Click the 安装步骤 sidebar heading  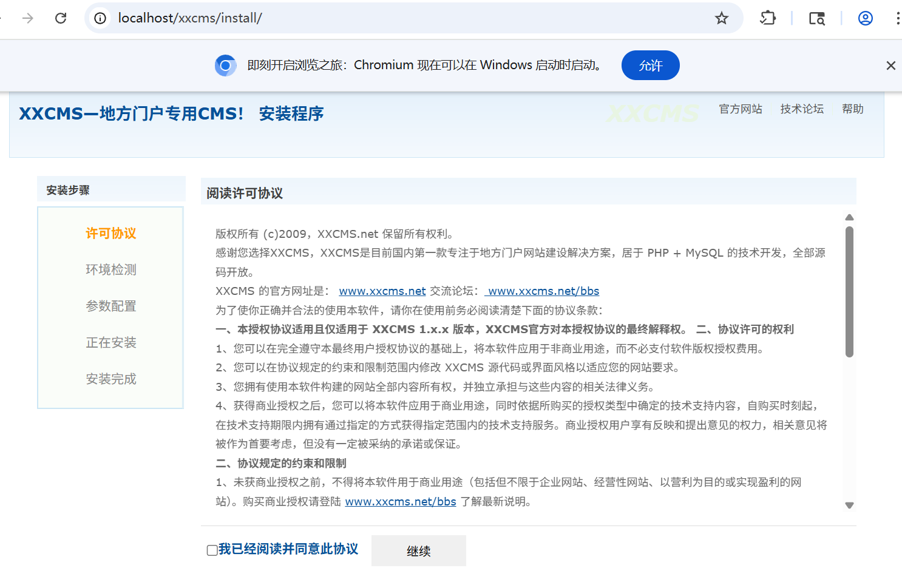[68, 191]
